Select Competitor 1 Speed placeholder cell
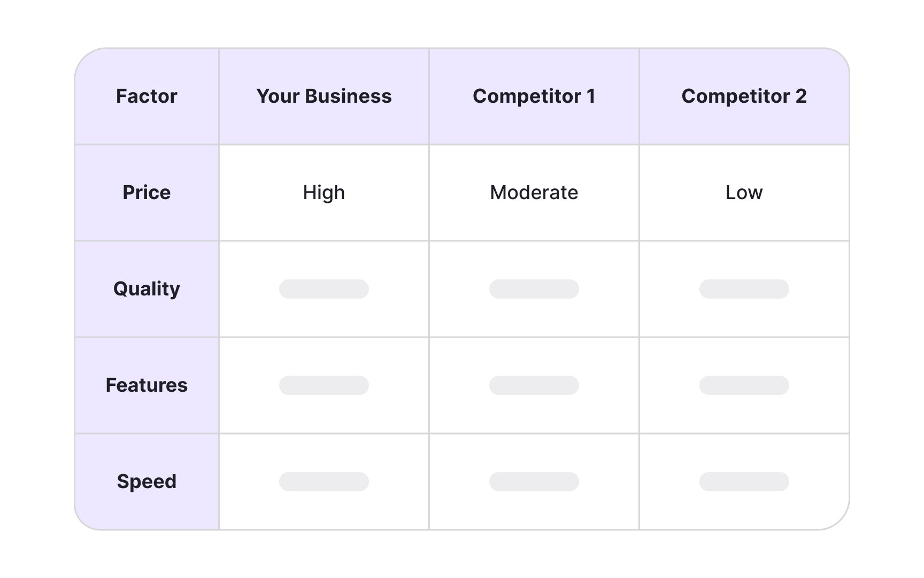This screenshot has width=924, height=578. pyautogui.click(x=534, y=482)
